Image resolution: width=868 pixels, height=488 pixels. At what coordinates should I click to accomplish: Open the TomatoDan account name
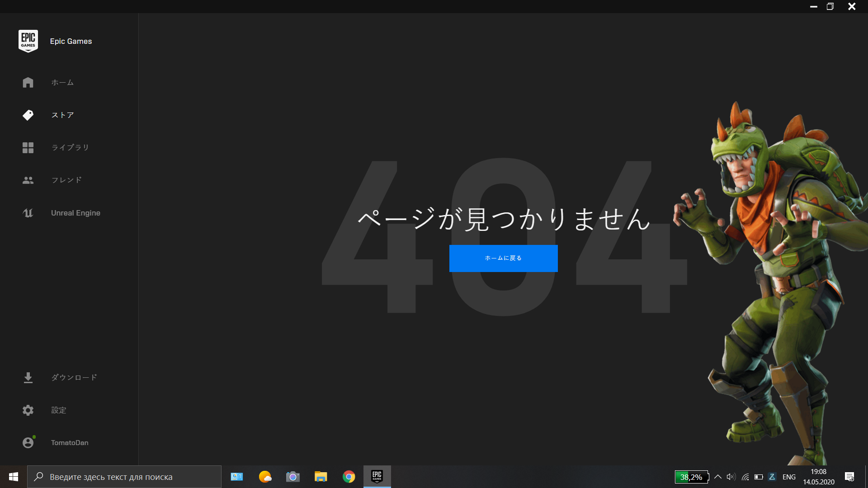tap(70, 442)
